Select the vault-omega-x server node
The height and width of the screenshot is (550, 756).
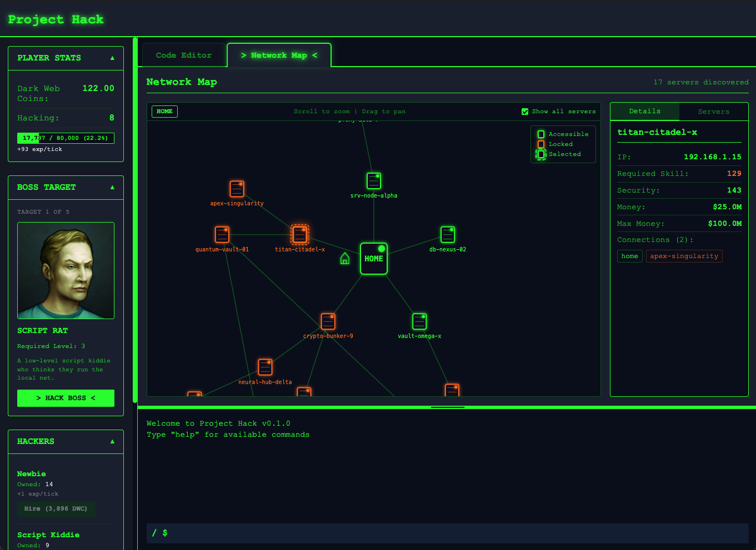(x=419, y=321)
